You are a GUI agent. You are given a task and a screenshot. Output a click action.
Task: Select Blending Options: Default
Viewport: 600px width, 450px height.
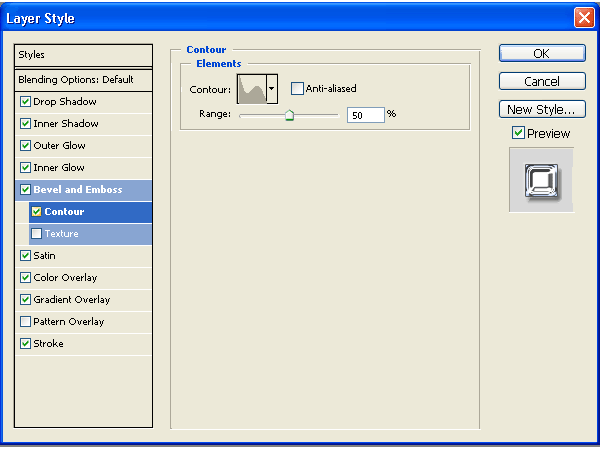[x=75, y=79]
